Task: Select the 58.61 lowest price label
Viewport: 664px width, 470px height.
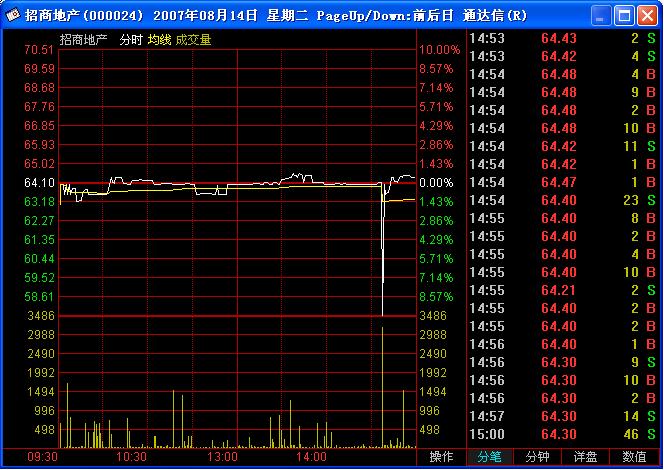Action: (x=39, y=297)
